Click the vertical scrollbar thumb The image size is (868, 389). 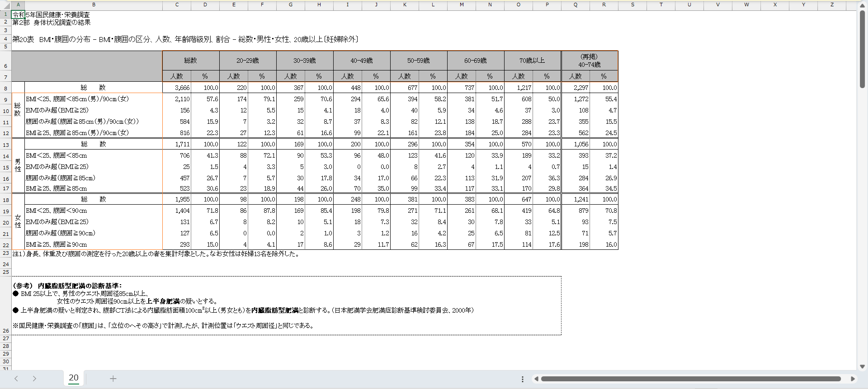click(862, 49)
